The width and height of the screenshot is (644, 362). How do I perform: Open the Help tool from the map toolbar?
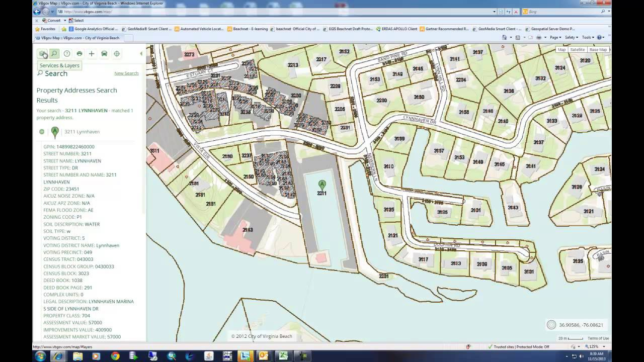pos(67,53)
